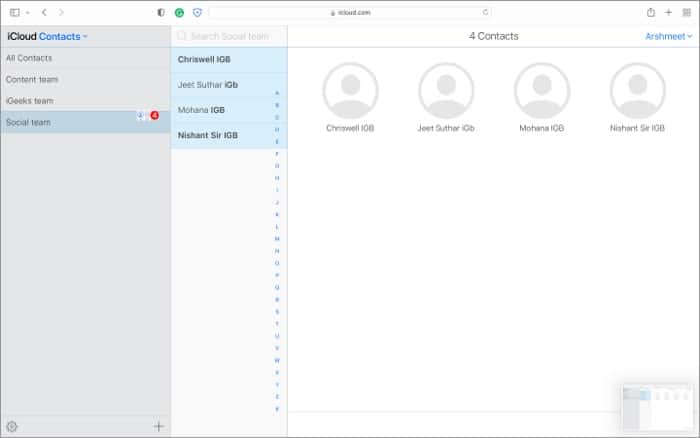Jump to letter Z in the alphabet index
The image size is (700, 438).
[277, 396]
